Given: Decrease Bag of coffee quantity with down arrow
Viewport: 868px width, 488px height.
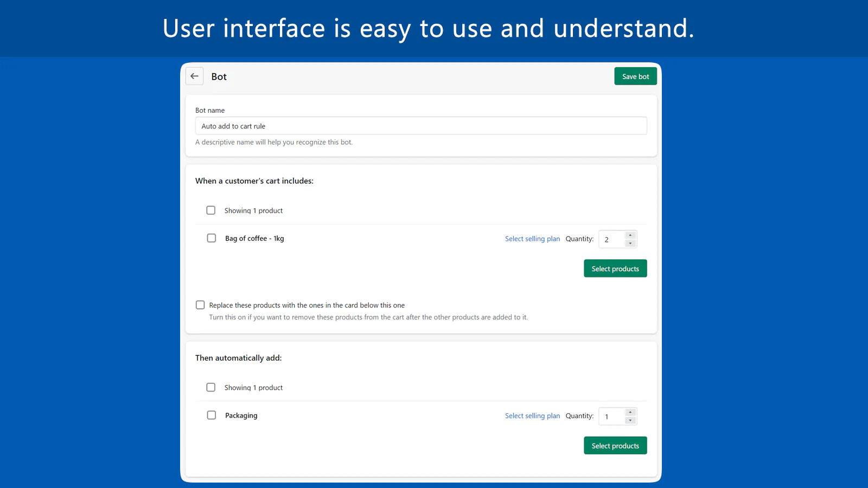Looking at the screenshot, I should (630, 243).
